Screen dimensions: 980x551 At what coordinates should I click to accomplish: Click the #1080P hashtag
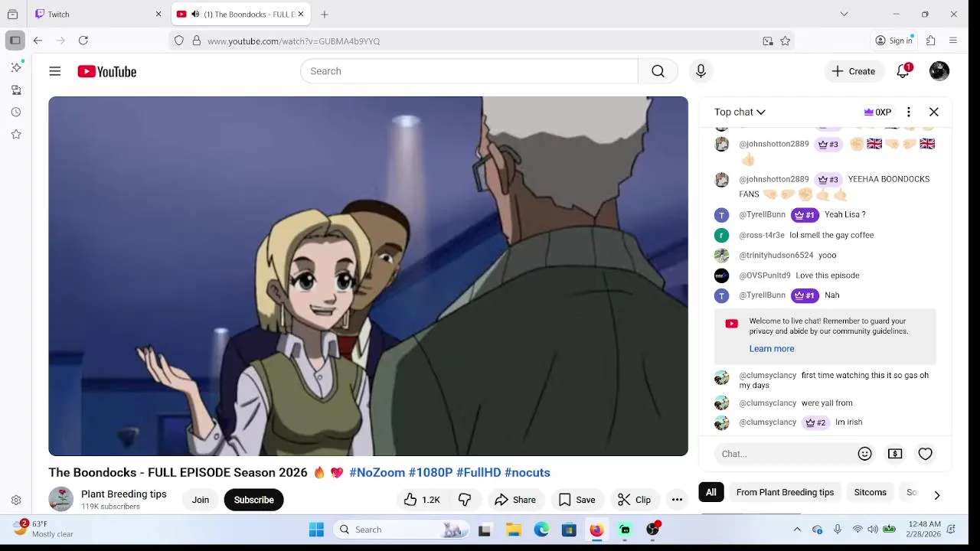[430, 472]
